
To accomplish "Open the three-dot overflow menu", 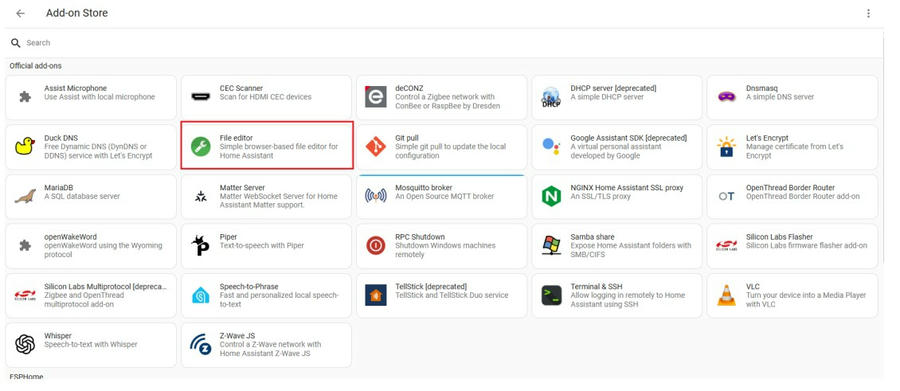I will point(868,13).
